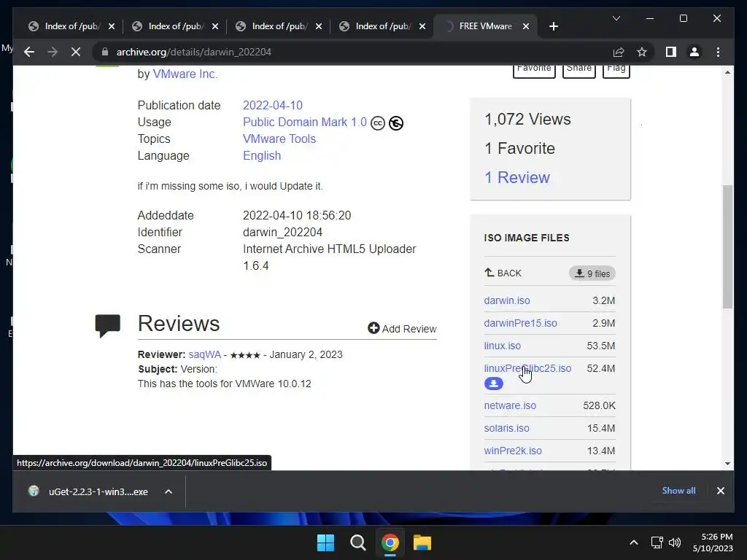Switch to the fourth Index of /pub tab
The width and height of the screenshot is (747, 560).
(x=382, y=26)
